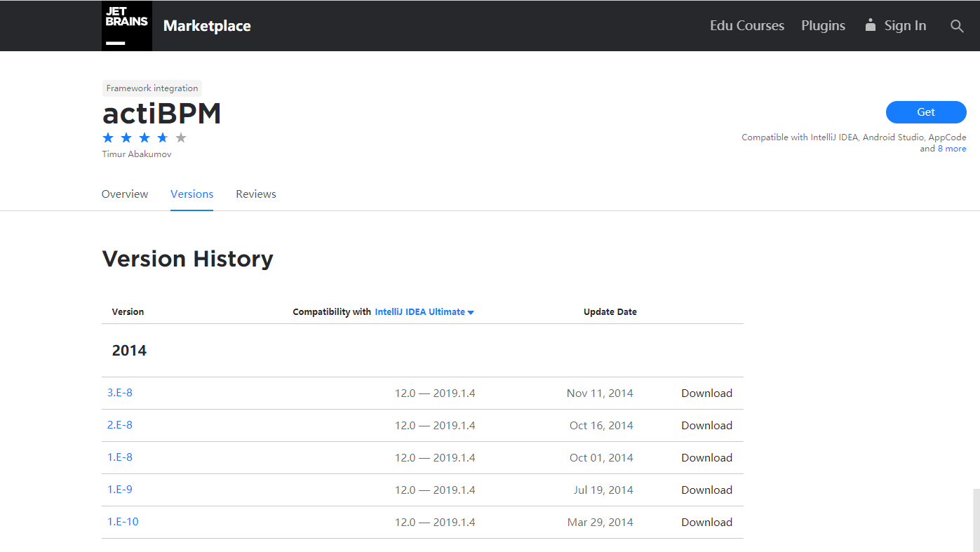
Task: Open the Reviews tab
Action: click(x=255, y=194)
